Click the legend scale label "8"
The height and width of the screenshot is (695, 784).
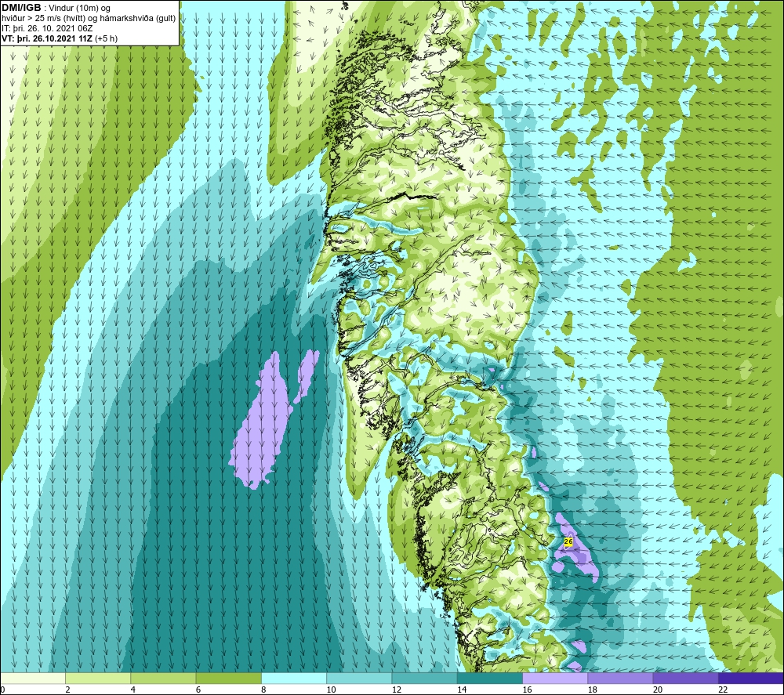pos(263,690)
